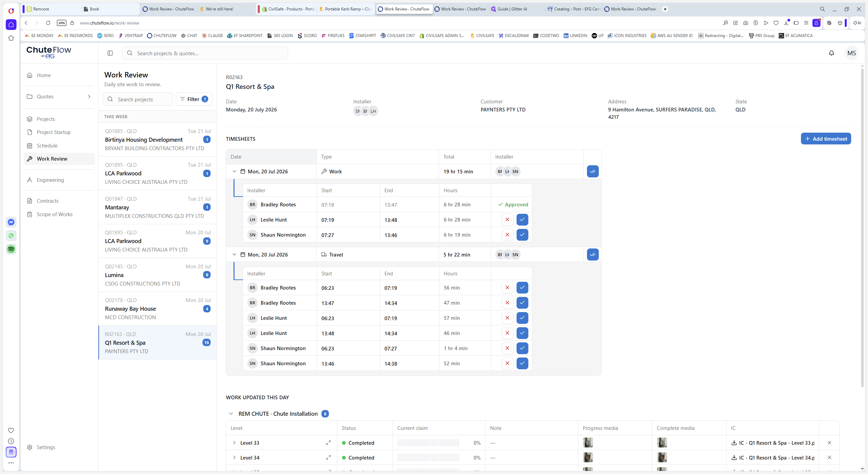Open the Filter dropdown
The image size is (868, 474).
(194, 99)
